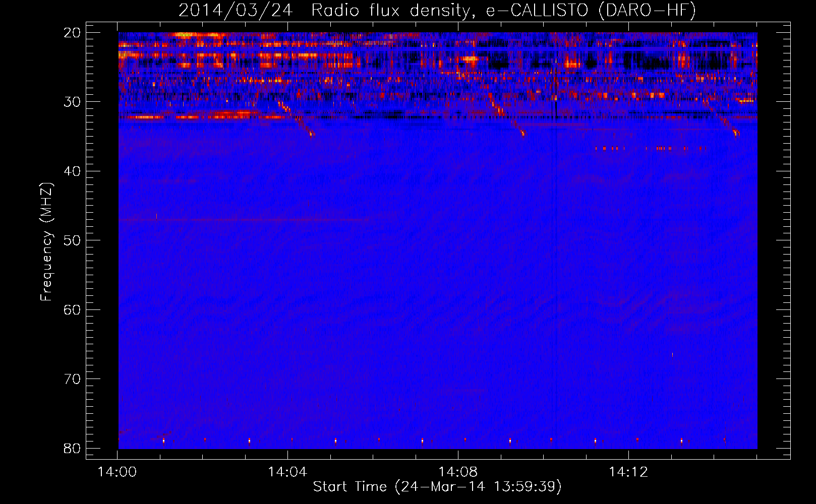Click the 60 frequency tick label

(73, 310)
